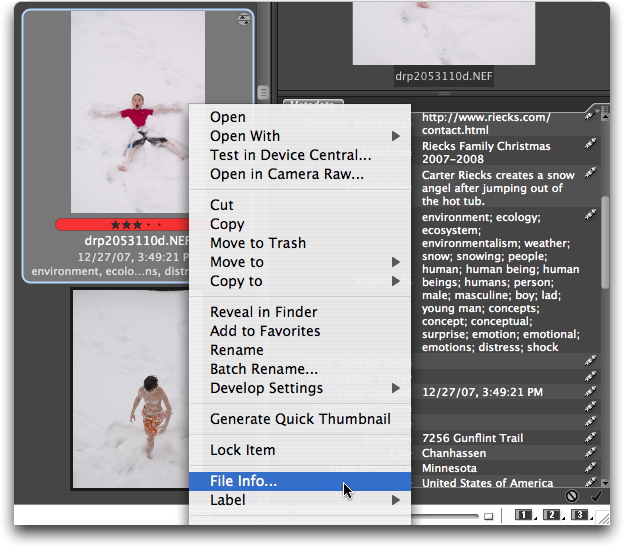Open the Metadata panel flyout menu icon
The image size is (624, 548).
tap(605, 108)
